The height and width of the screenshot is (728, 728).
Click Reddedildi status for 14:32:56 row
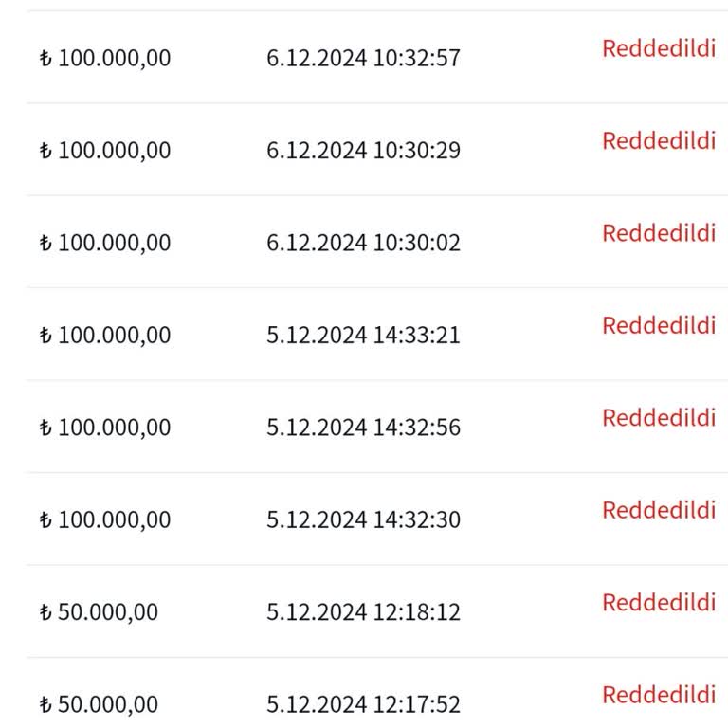tap(659, 418)
